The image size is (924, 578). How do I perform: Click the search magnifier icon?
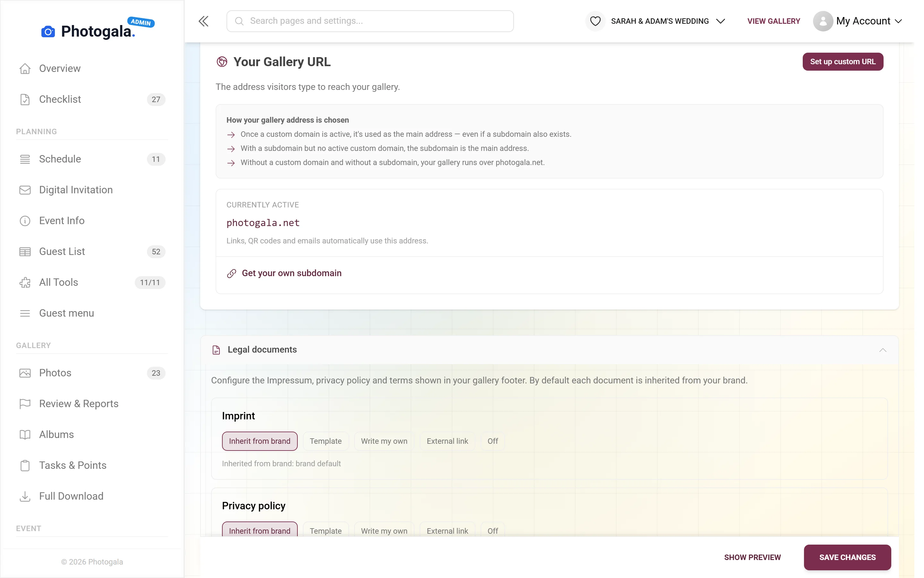tap(239, 21)
